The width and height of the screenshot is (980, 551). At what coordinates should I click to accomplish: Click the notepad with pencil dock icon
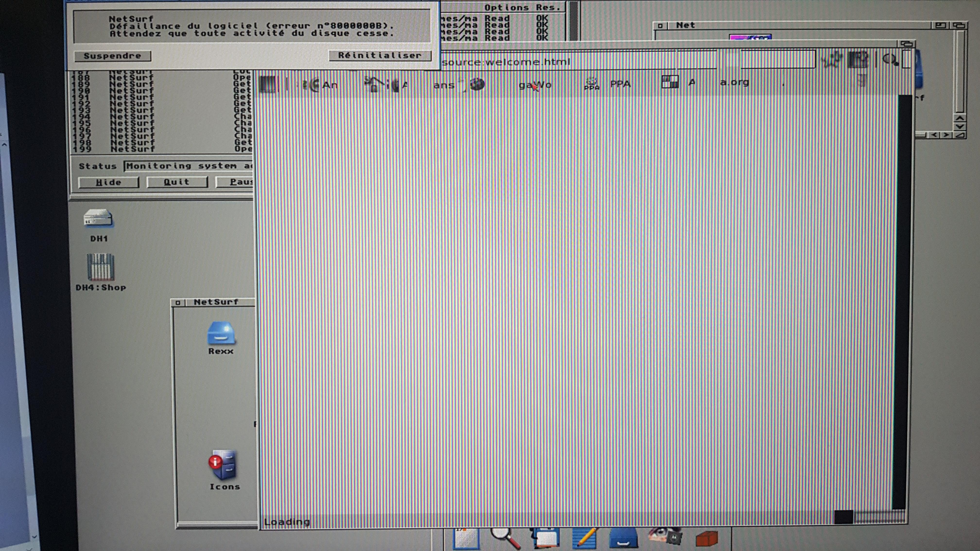click(585, 538)
